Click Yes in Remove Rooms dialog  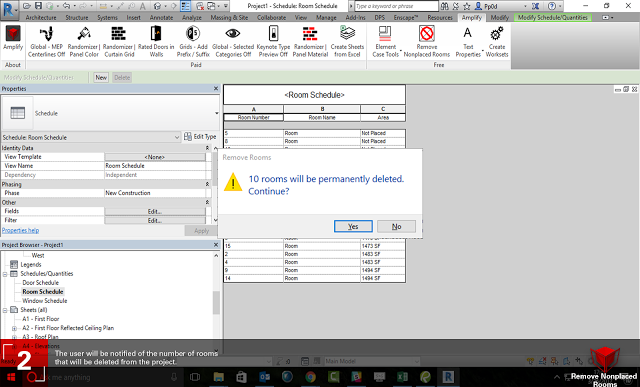click(x=353, y=226)
